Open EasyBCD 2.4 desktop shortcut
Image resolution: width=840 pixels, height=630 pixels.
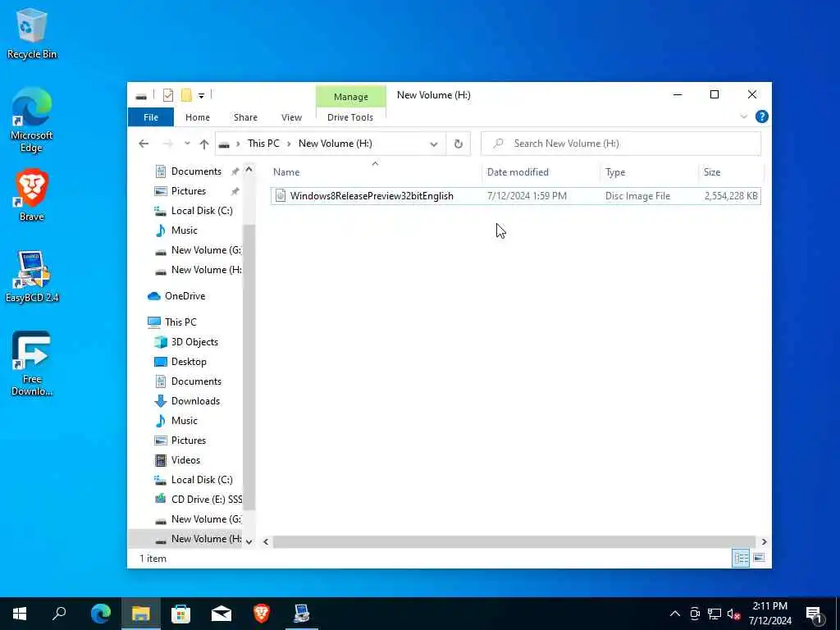[32, 276]
